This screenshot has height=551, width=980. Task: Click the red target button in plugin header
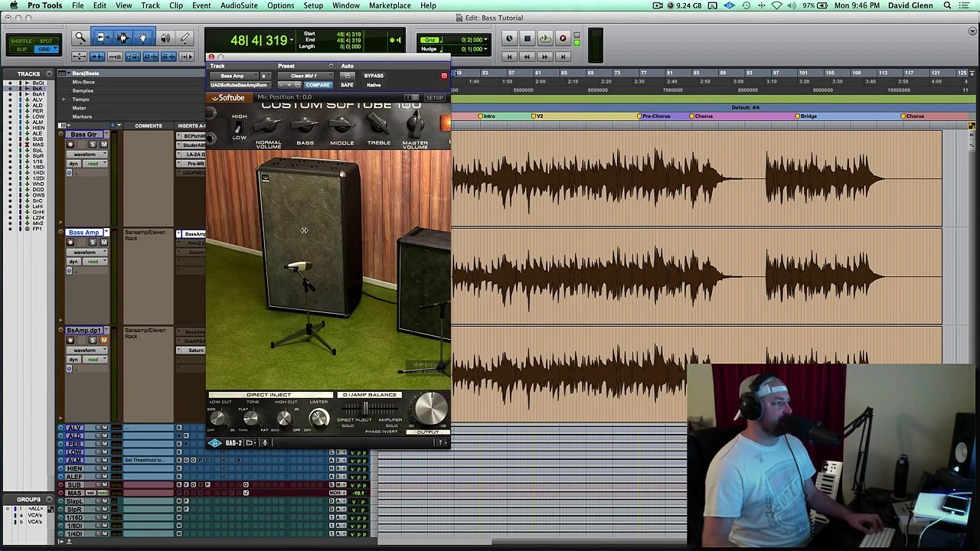point(443,76)
